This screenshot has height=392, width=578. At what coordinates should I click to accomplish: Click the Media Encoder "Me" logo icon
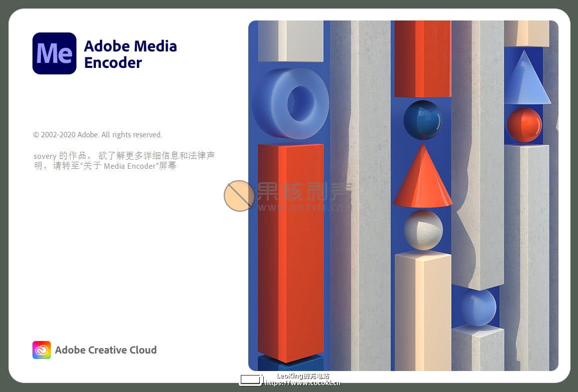(x=54, y=53)
